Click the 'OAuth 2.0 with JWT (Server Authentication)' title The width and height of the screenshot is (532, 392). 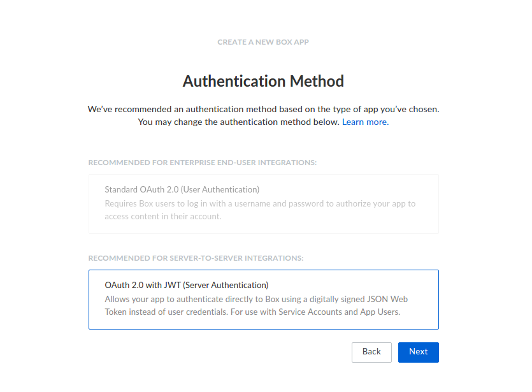click(187, 286)
